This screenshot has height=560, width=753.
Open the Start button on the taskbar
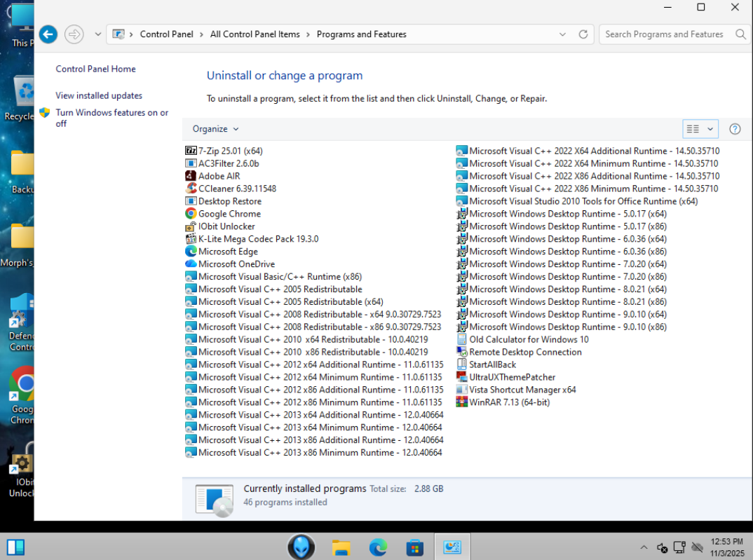(15, 547)
